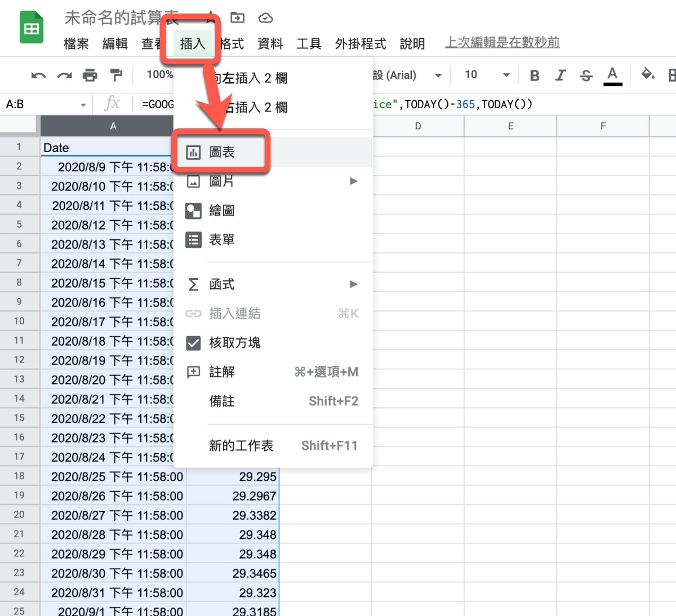676x616 pixels.
Task: Select the corner select-all box
Action: point(20,126)
